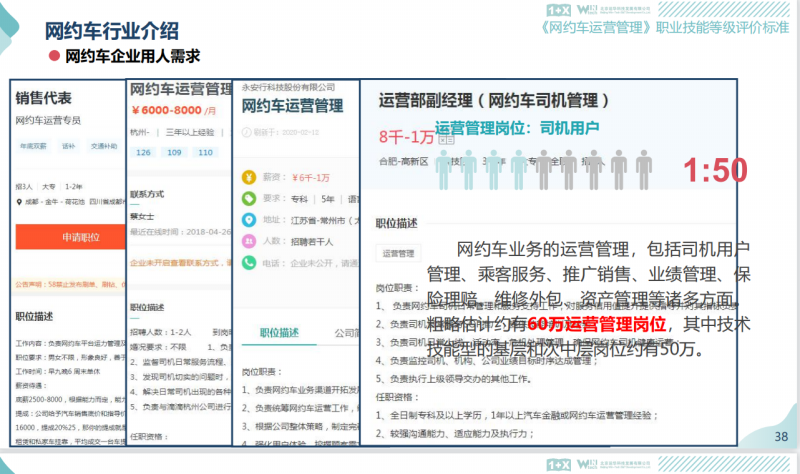The height and width of the screenshot is (474, 800).
Task: Click the green phone 电话 icon
Action: (x=247, y=264)
